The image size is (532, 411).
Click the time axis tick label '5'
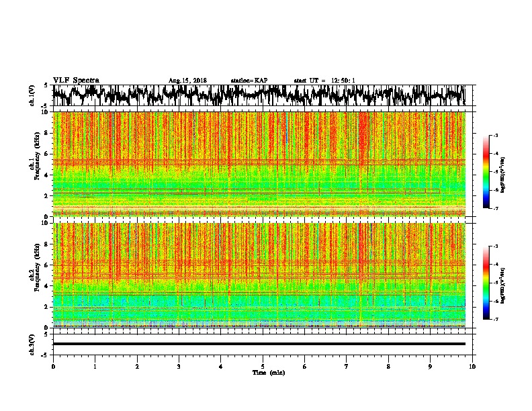click(263, 367)
